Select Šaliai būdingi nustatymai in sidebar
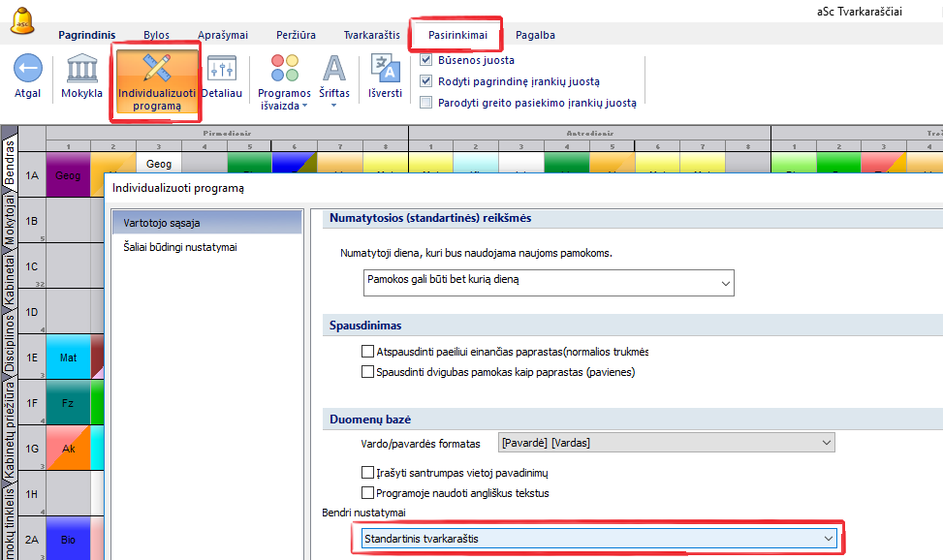This screenshot has width=943, height=560. point(180,247)
